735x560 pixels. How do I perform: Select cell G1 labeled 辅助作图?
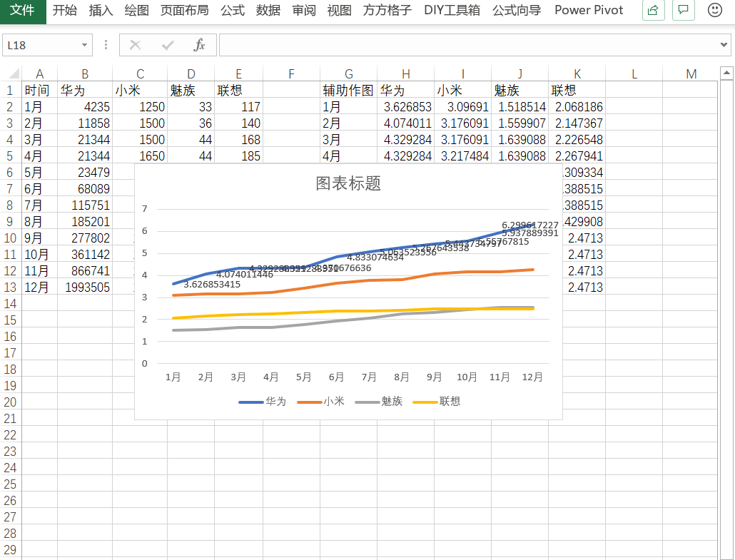tap(348, 90)
